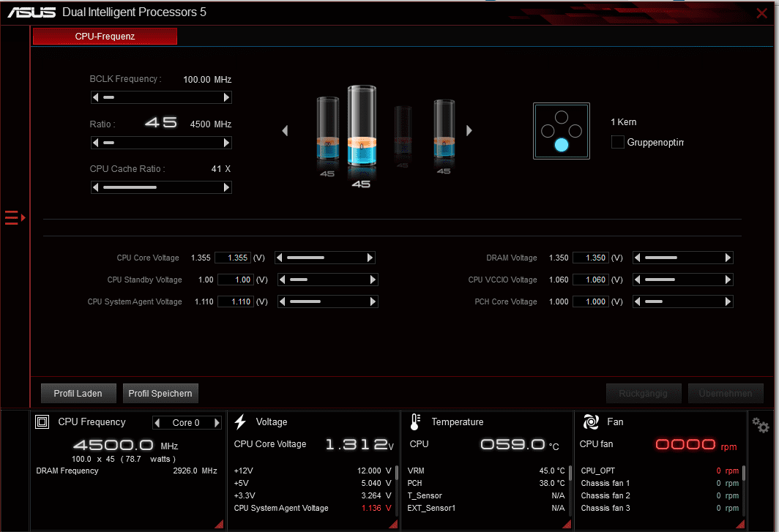Edit the PCH Core Voltage input field

[x=591, y=301]
